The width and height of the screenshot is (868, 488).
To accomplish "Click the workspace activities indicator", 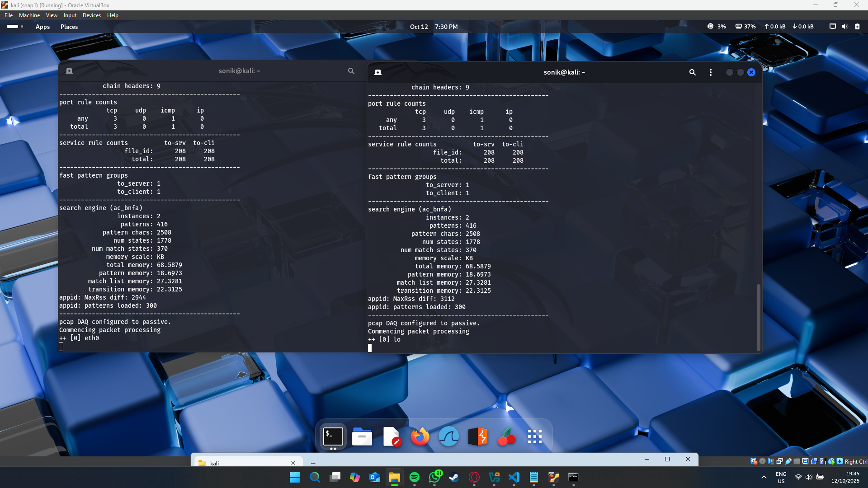I will pyautogui.click(x=15, y=27).
